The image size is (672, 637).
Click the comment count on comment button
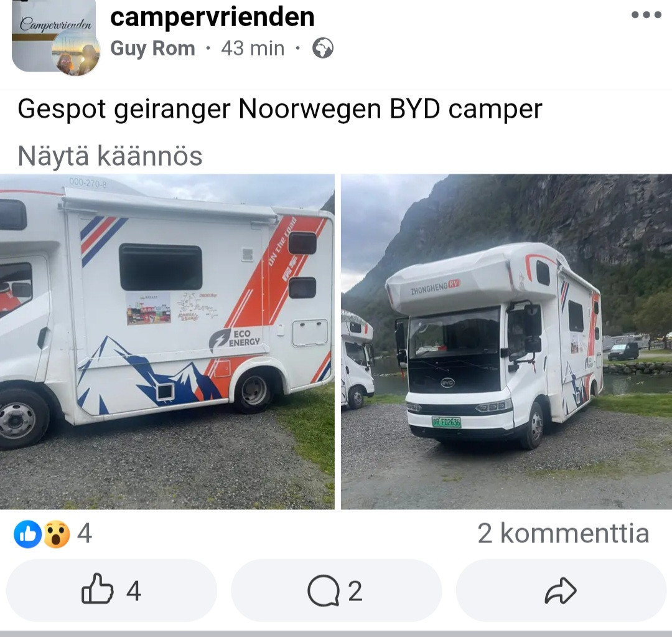click(x=355, y=591)
